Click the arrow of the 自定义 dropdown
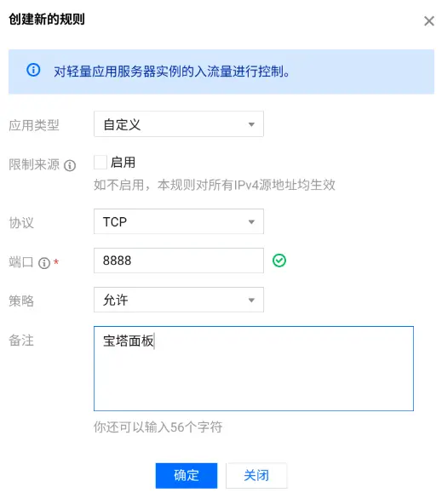Viewport: 442px width, 504px height. pyautogui.click(x=251, y=124)
